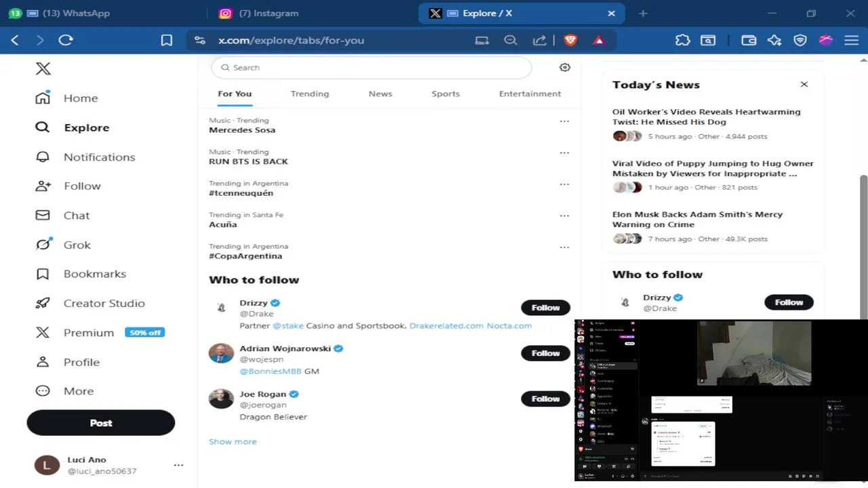Click the X search field

click(372, 68)
